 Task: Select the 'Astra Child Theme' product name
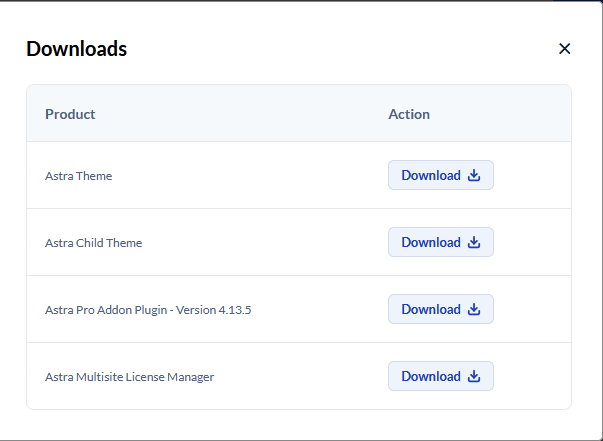pos(93,243)
